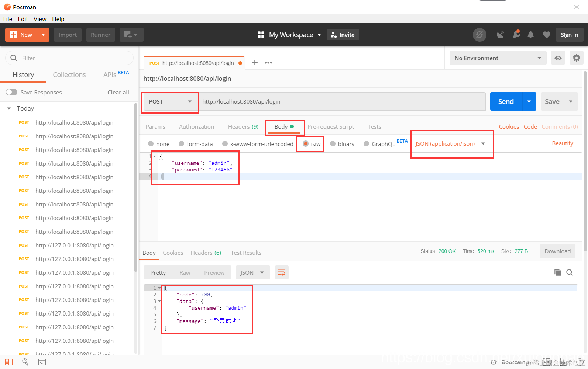Open the View menu

[x=40, y=19]
